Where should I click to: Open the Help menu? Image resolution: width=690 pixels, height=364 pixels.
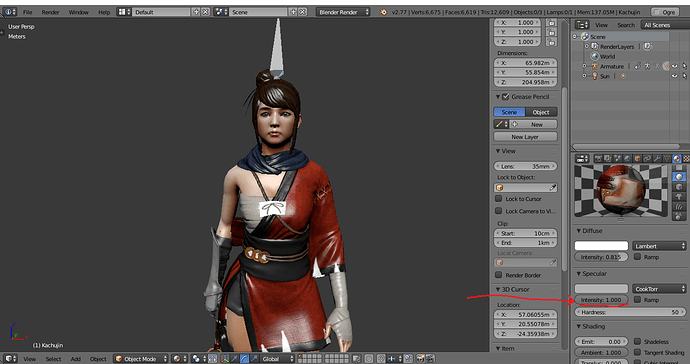[x=104, y=12]
